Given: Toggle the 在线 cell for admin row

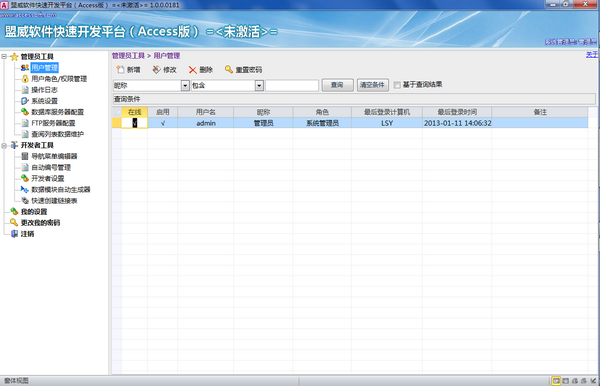Looking at the screenshot, I should click(134, 123).
